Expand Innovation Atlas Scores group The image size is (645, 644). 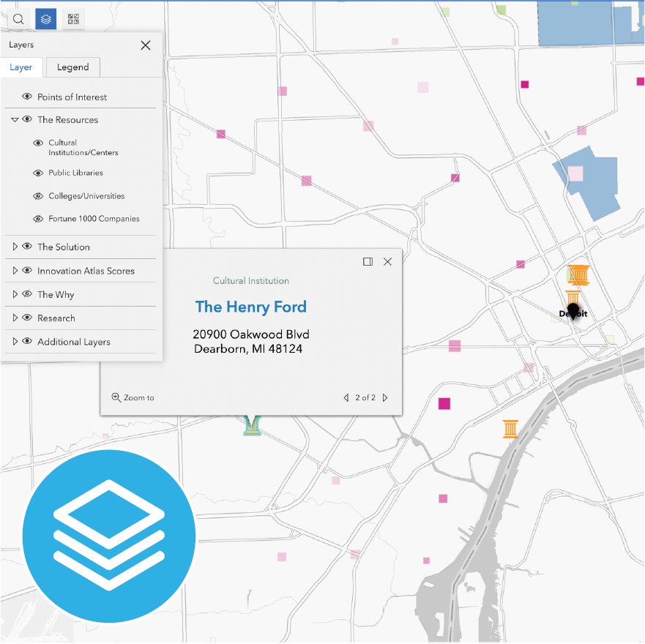[15, 270]
